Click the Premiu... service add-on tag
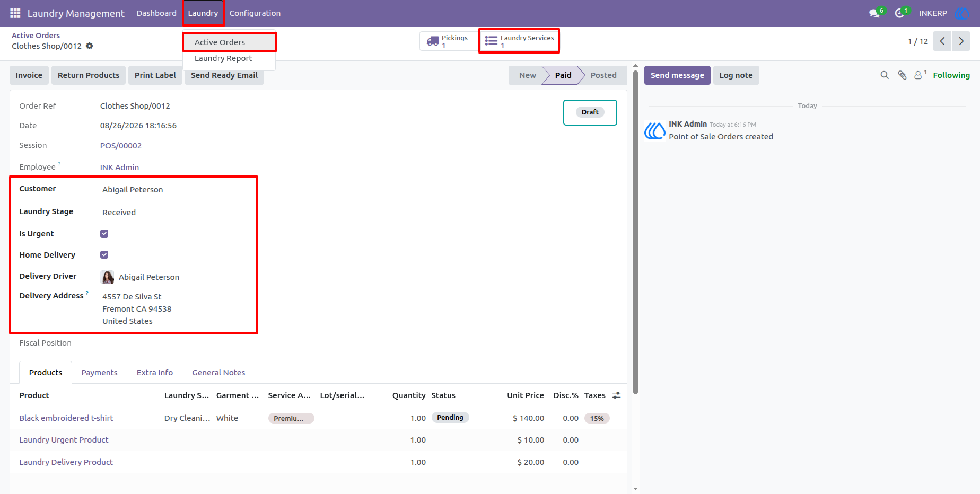Screen dimensions: 980x494 pos(291,418)
